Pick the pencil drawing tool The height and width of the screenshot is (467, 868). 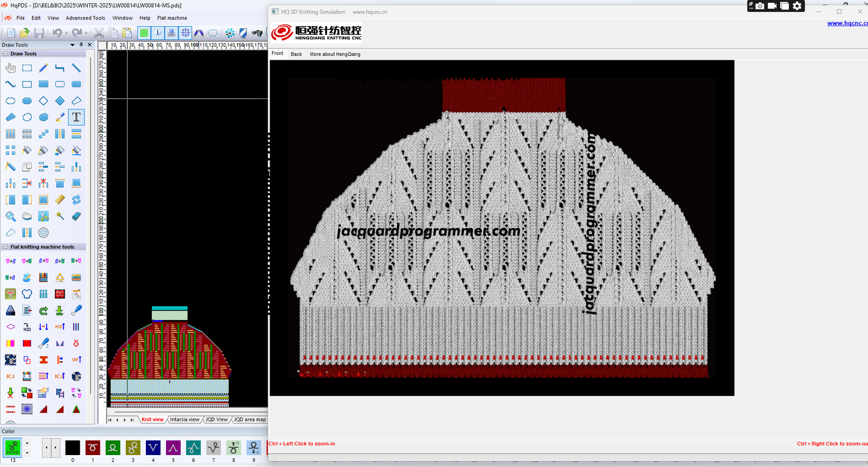click(x=43, y=68)
